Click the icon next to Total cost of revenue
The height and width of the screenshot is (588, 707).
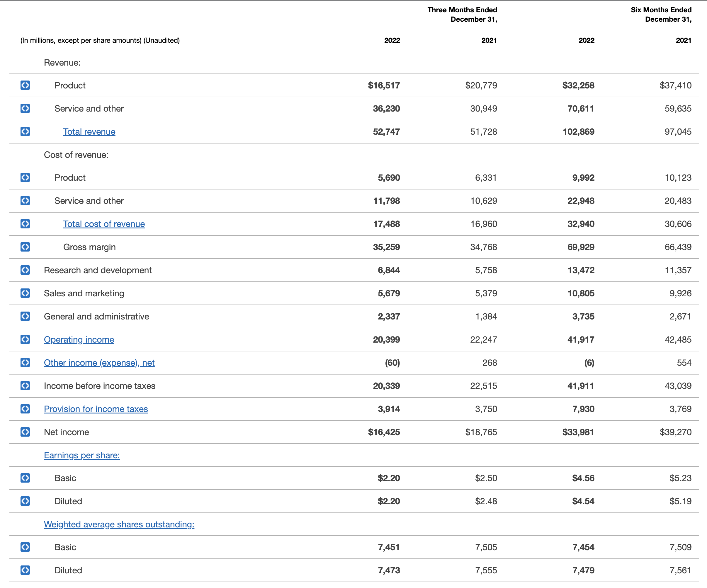(x=25, y=224)
